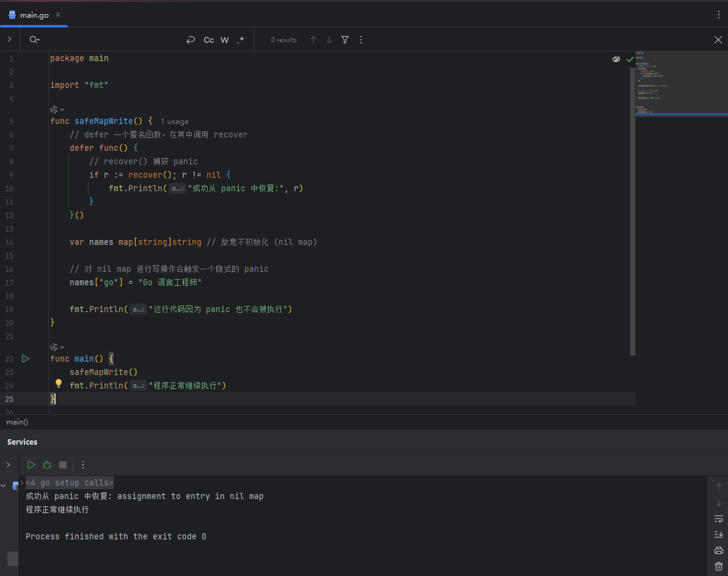728x576 pixels.
Task: Close the find bar with X
Action: point(718,40)
